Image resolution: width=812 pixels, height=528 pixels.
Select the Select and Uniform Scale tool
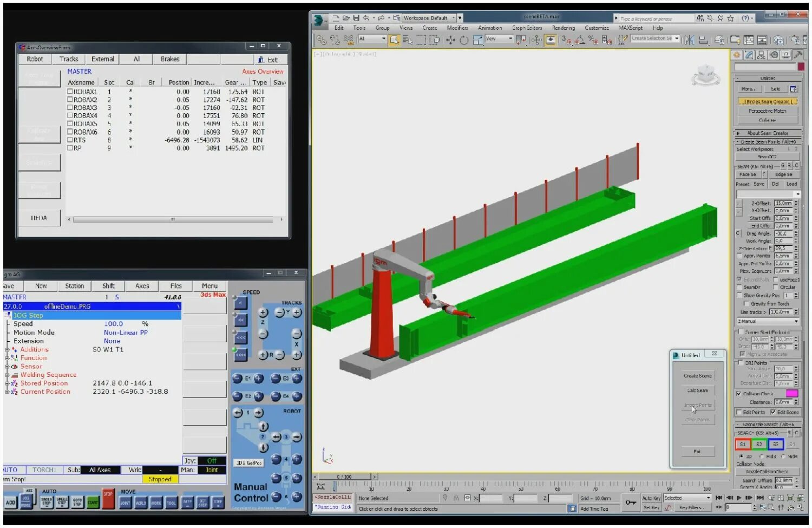coord(477,40)
